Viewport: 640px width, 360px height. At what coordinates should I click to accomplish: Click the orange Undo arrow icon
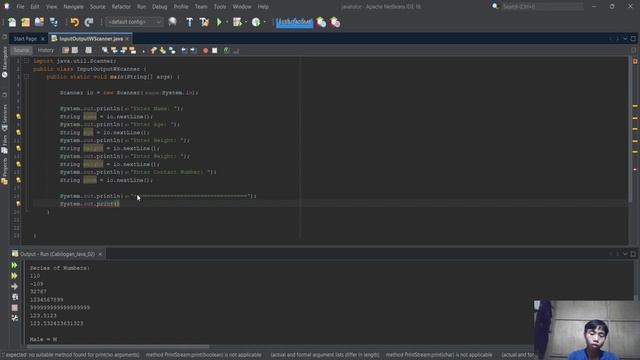tap(74, 22)
